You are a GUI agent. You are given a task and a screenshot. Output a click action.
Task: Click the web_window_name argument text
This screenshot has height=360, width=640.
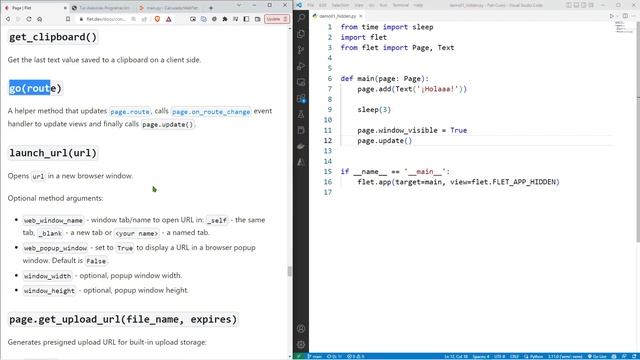click(x=53, y=220)
